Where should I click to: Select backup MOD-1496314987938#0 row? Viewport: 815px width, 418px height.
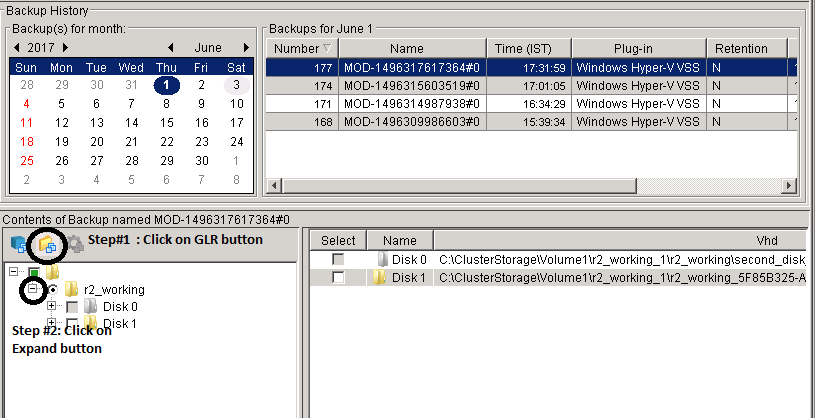click(532, 103)
